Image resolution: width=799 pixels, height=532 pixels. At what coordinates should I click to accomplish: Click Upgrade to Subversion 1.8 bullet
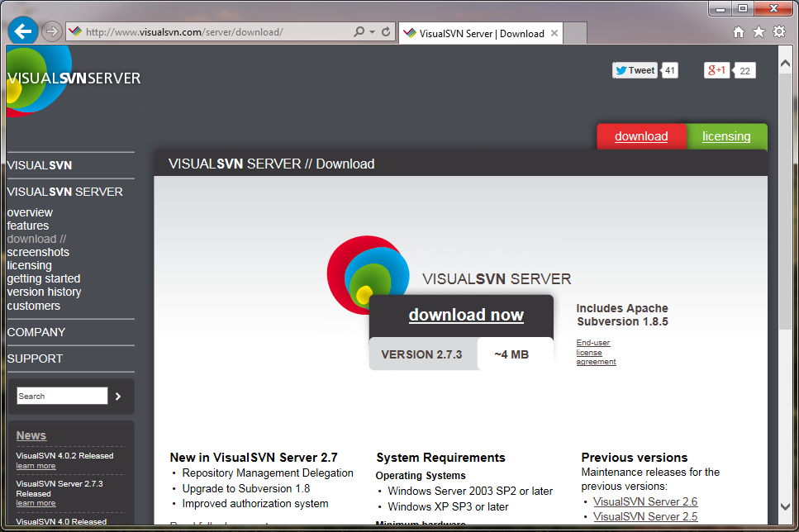(x=246, y=489)
